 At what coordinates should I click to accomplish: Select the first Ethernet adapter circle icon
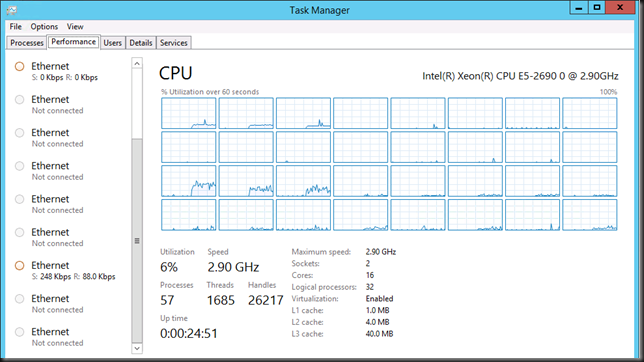coord(19,67)
